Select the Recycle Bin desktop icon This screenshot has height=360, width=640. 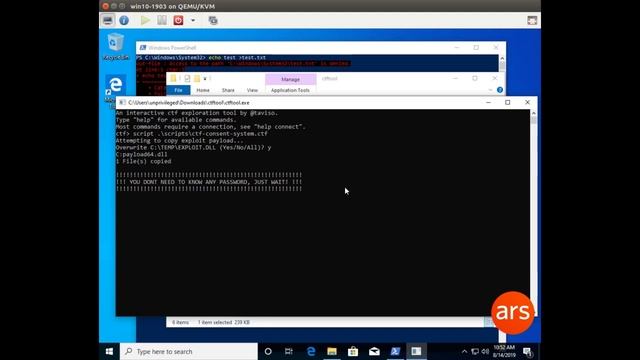coord(116,46)
